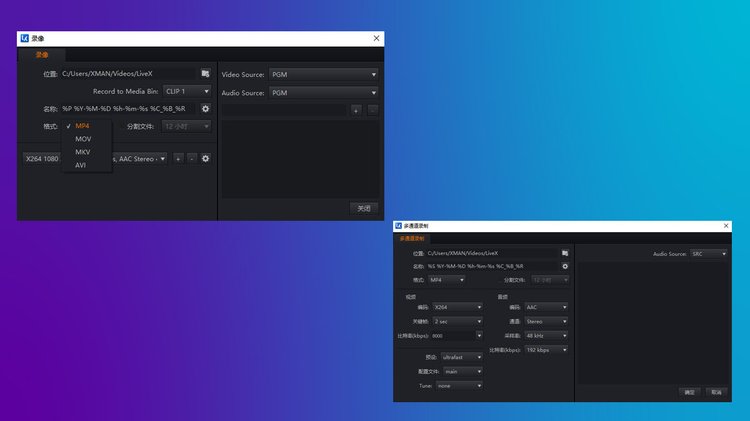Click the plus button beside the X264 1080 preset
The image size is (750, 421).
tap(178, 158)
